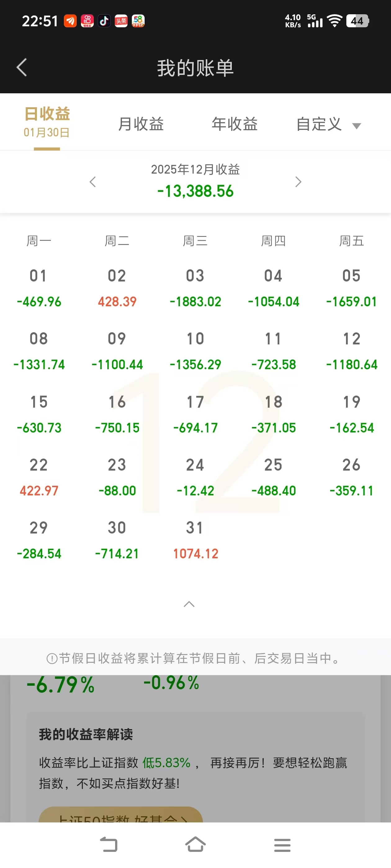
Task: Tap the TikTok notification icon
Action: click(x=104, y=21)
